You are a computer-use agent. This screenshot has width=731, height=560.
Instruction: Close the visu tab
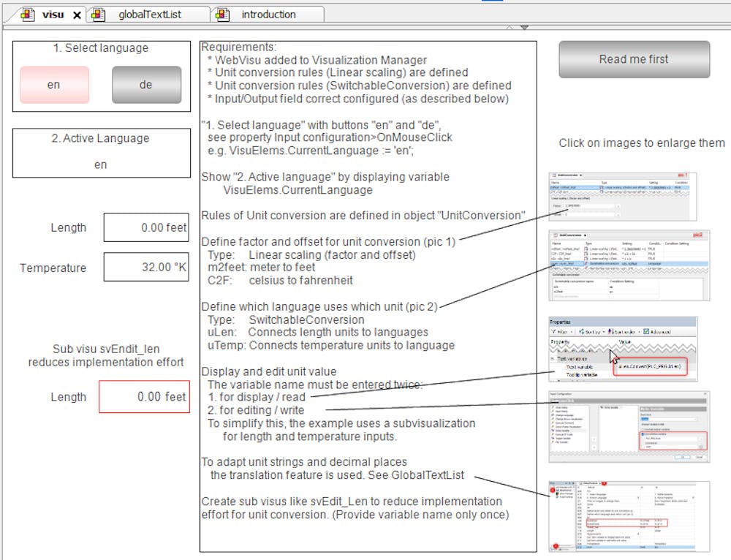(77, 14)
